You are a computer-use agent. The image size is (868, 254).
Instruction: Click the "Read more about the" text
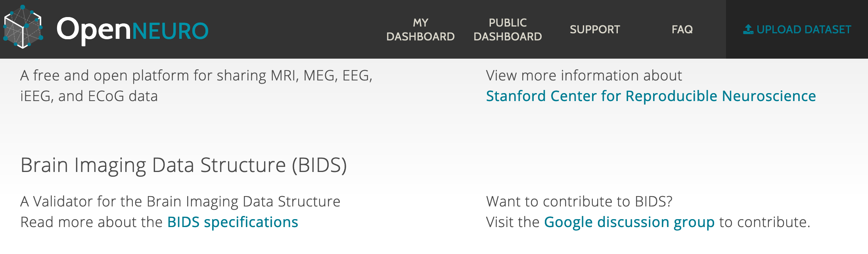pos(91,222)
